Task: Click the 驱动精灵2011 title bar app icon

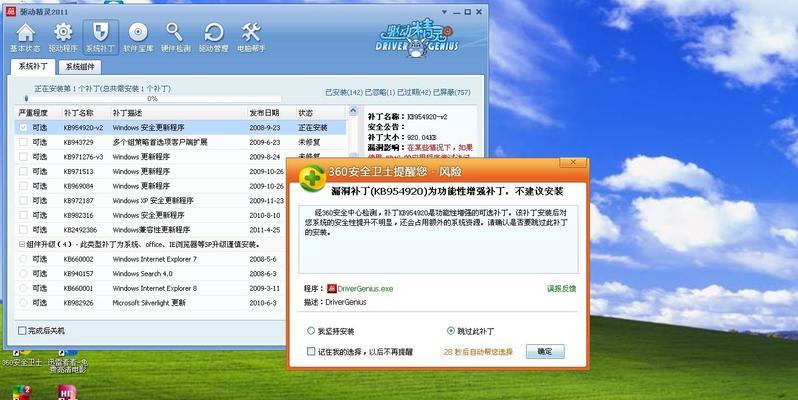Action: (11, 11)
